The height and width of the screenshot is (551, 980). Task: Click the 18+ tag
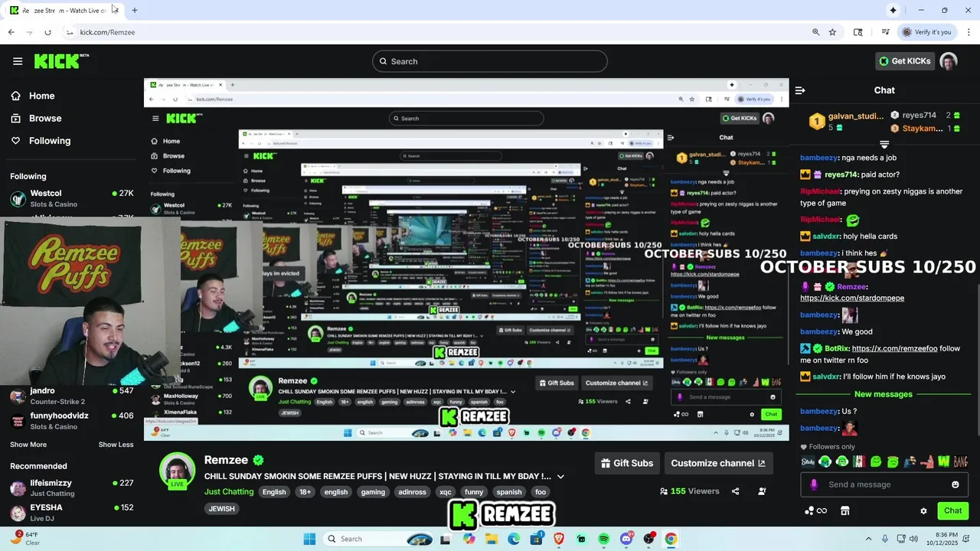pyautogui.click(x=305, y=492)
